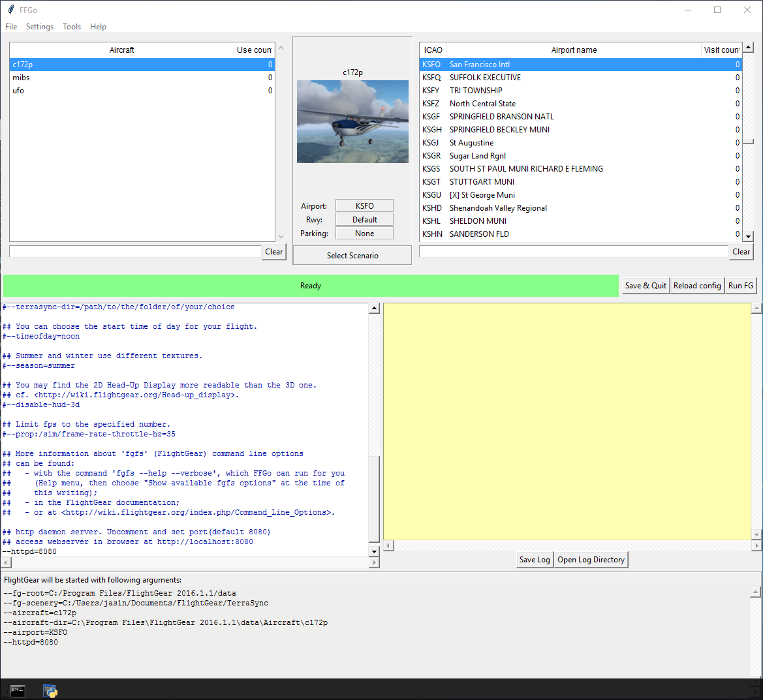Image resolution: width=763 pixels, height=700 pixels.
Task: Click the Visit count column header
Action: pyautogui.click(x=722, y=50)
